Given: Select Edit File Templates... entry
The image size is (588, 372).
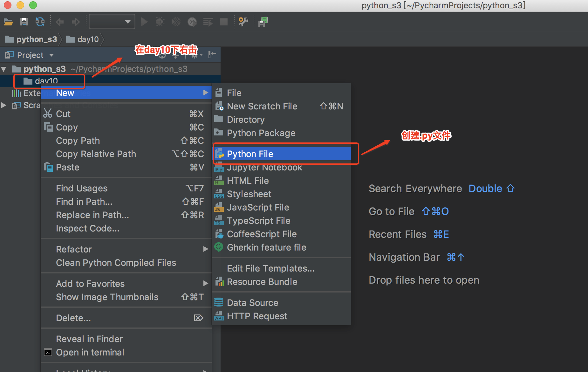Looking at the screenshot, I should point(281,268).
